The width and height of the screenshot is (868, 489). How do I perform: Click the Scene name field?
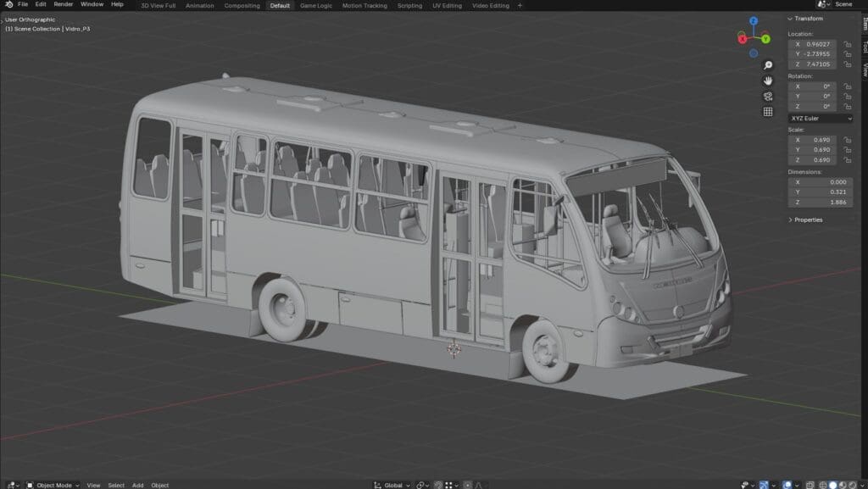point(844,4)
